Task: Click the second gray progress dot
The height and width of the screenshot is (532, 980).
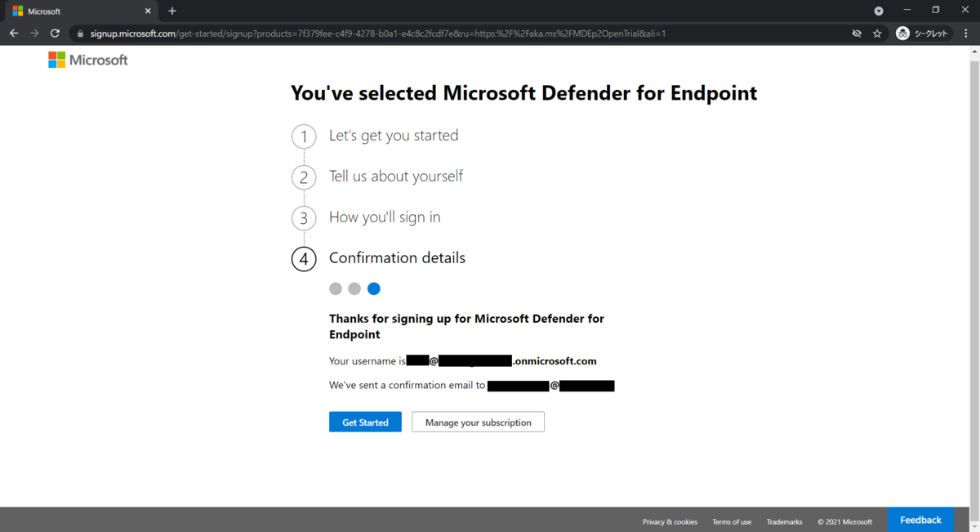Action: [354, 288]
